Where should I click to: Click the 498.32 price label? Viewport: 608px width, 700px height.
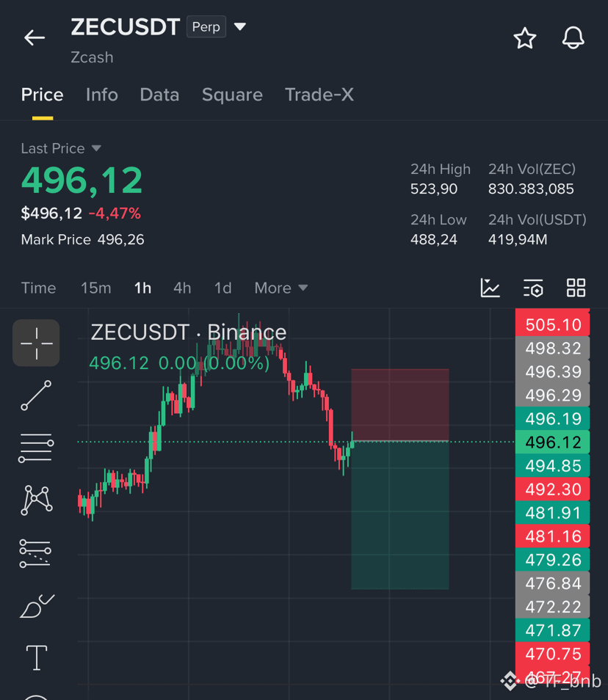coord(553,349)
